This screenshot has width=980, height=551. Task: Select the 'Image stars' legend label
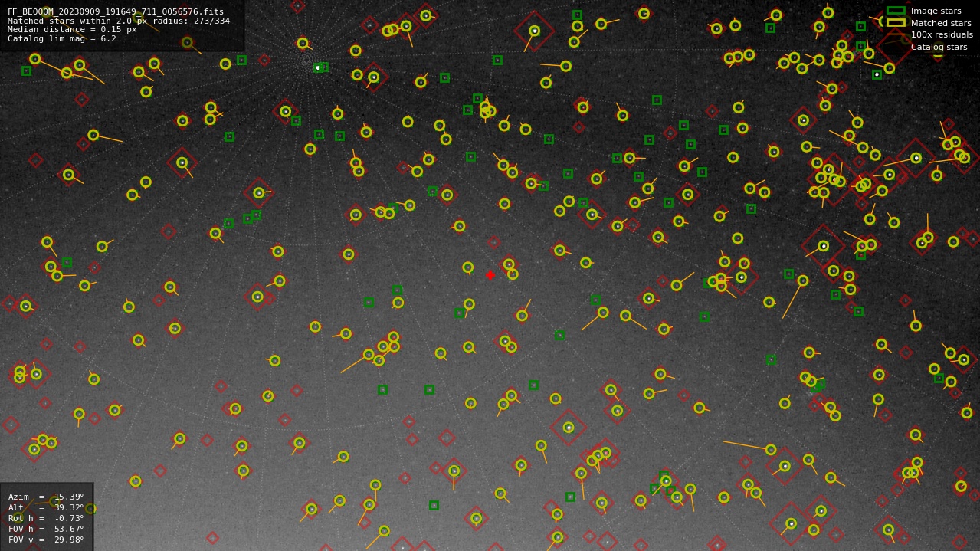tap(936, 11)
